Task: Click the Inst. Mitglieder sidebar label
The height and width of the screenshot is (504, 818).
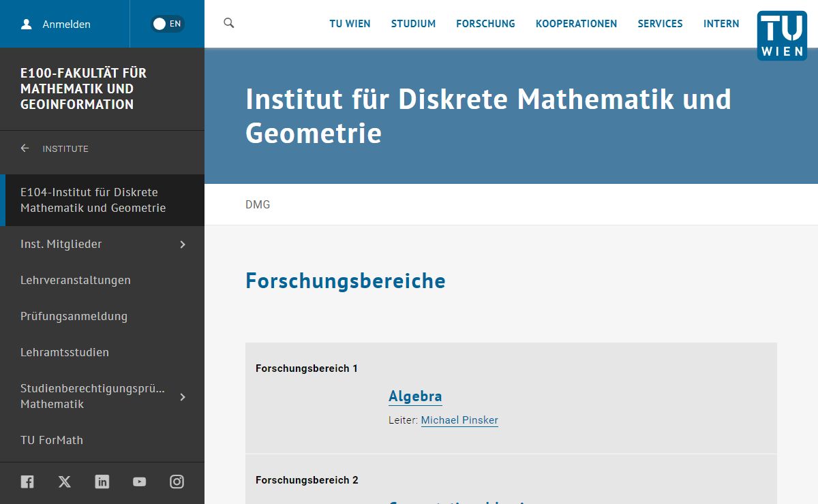Action: (x=61, y=244)
